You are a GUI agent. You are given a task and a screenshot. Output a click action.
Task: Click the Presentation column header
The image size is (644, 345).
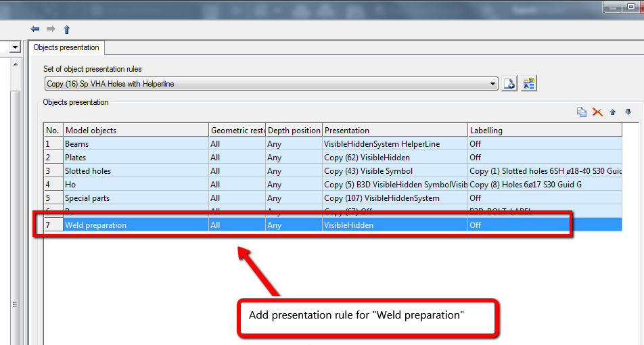coord(394,130)
